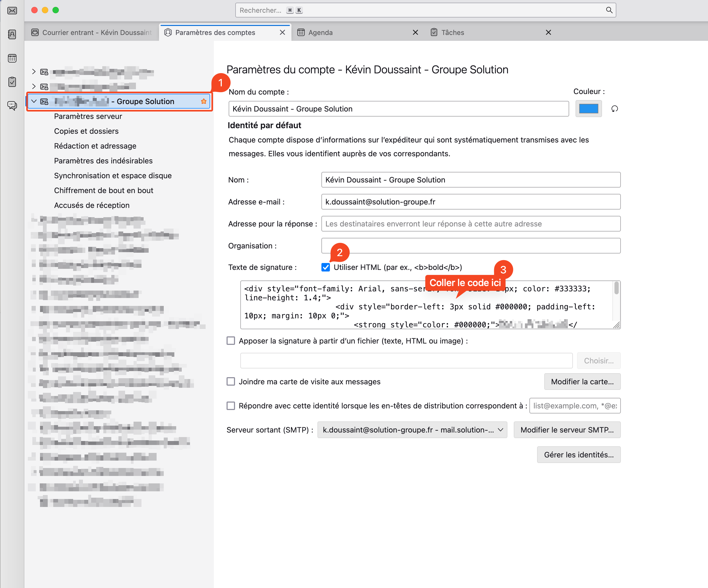Click Modifier le serveur SMTP button
This screenshot has height=588, width=708.
click(x=567, y=430)
